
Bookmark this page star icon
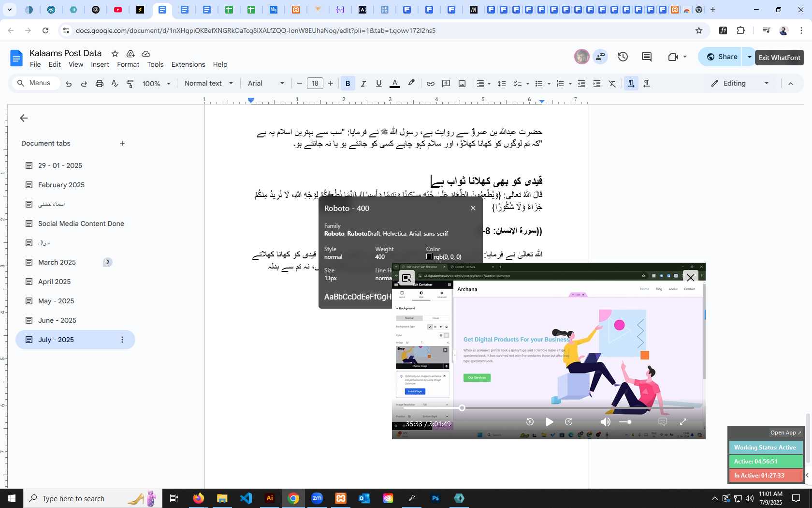click(698, 30)
